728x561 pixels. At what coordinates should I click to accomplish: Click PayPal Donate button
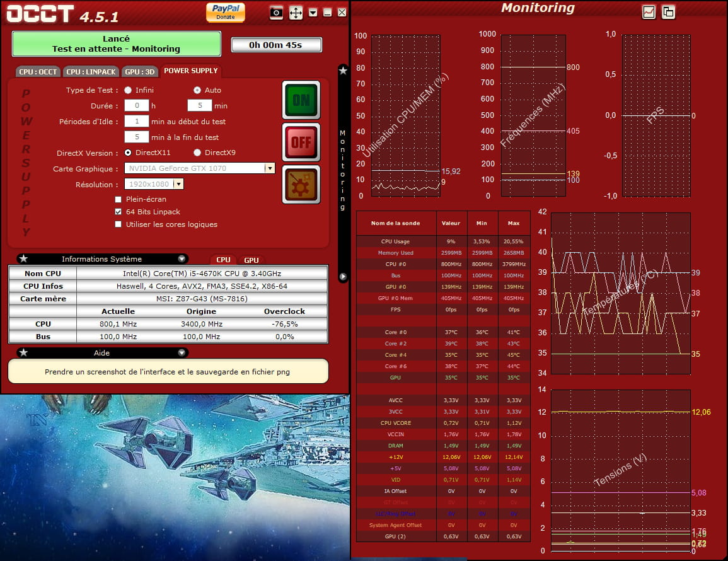pos(225,12)
